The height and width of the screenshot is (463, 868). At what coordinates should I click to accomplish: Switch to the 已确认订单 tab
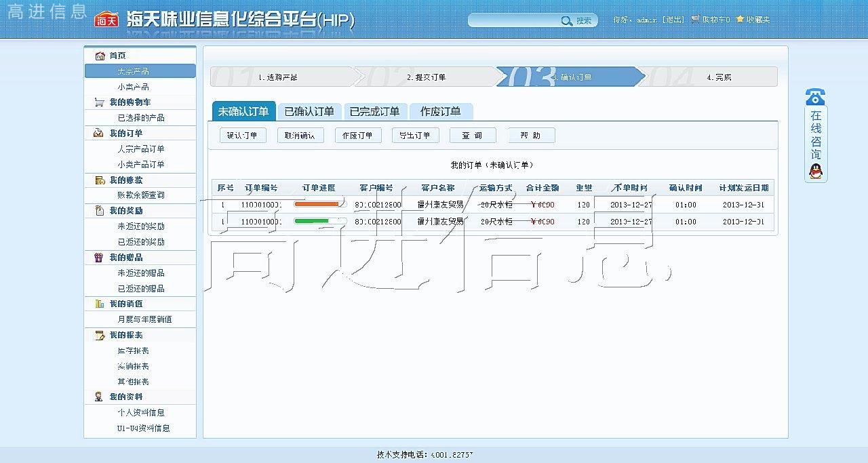tap(309, 112)
